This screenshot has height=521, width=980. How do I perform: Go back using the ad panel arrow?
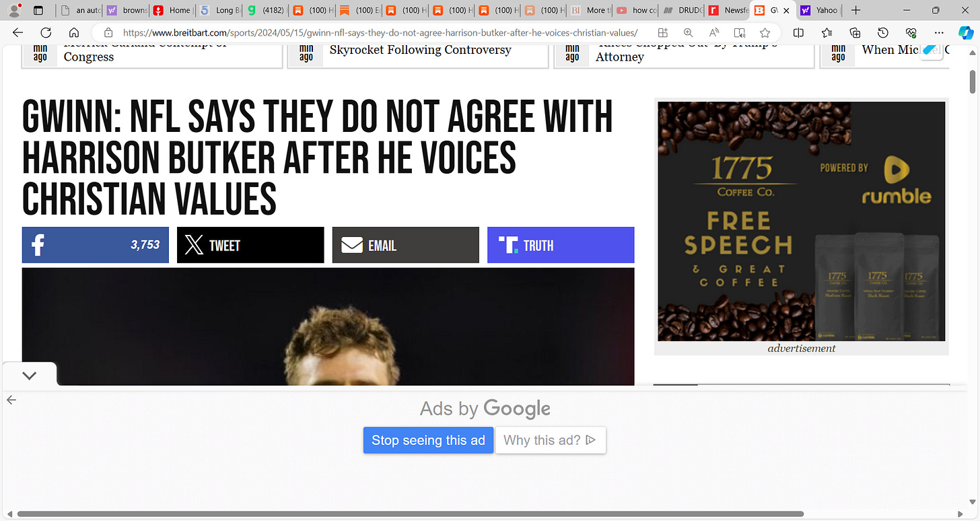[11, 400]
